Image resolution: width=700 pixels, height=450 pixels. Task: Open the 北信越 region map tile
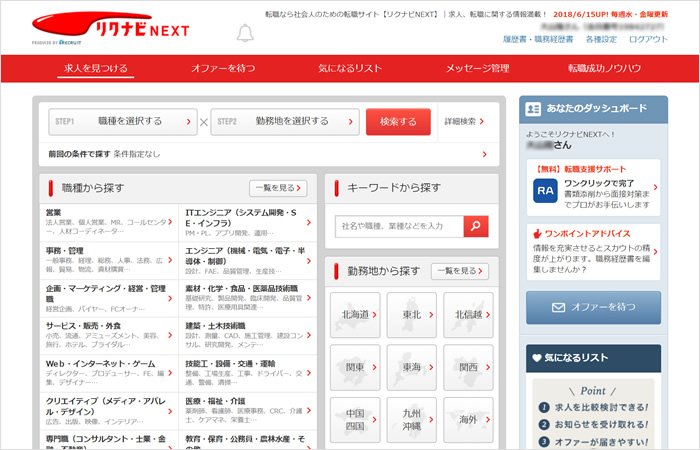(468, 315)
